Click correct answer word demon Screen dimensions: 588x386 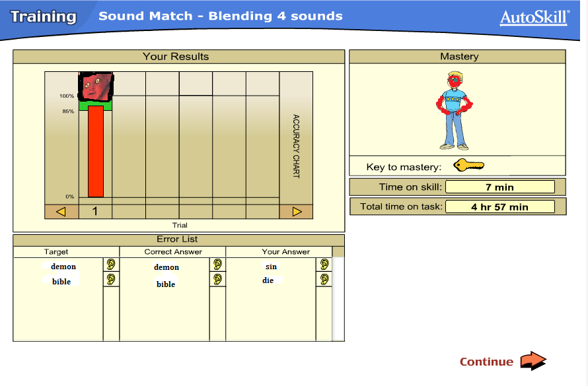(x=166, y=267)
